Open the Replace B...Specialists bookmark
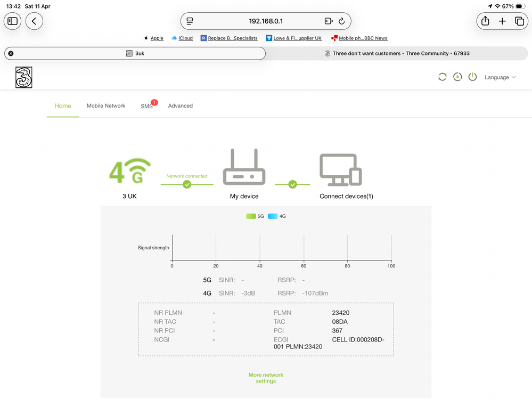Image resolution: width=532 pixels, height=399 pixels. 229,38
